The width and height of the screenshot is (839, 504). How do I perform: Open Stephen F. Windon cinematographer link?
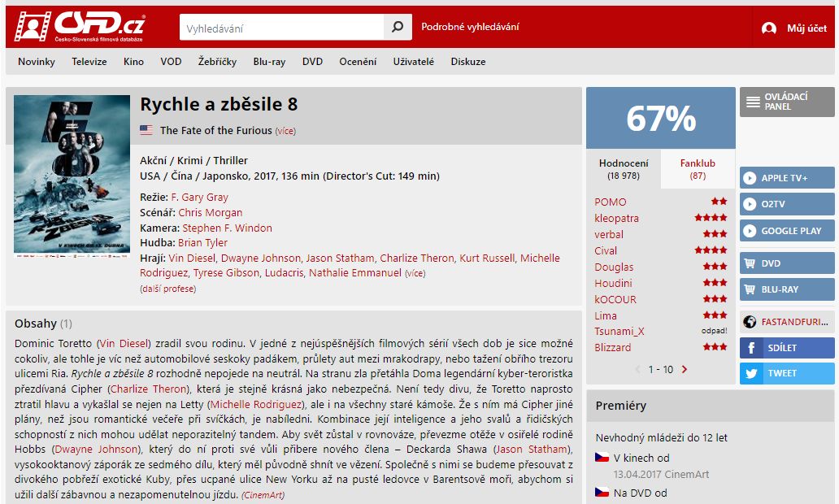click(x=228, y=228)
